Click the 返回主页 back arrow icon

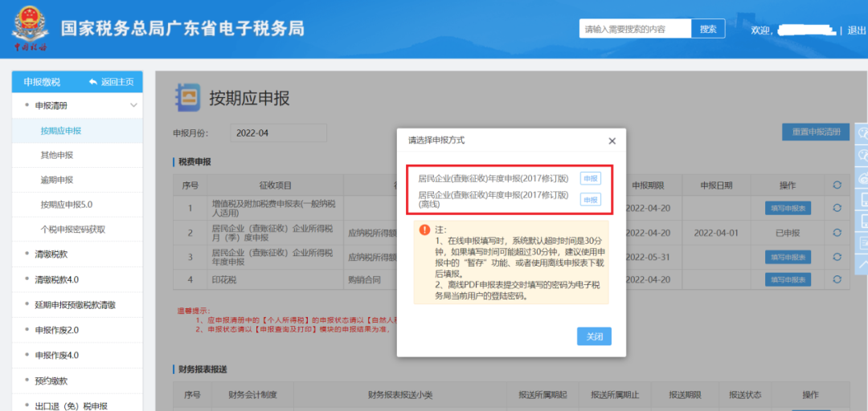click(93, 82)
